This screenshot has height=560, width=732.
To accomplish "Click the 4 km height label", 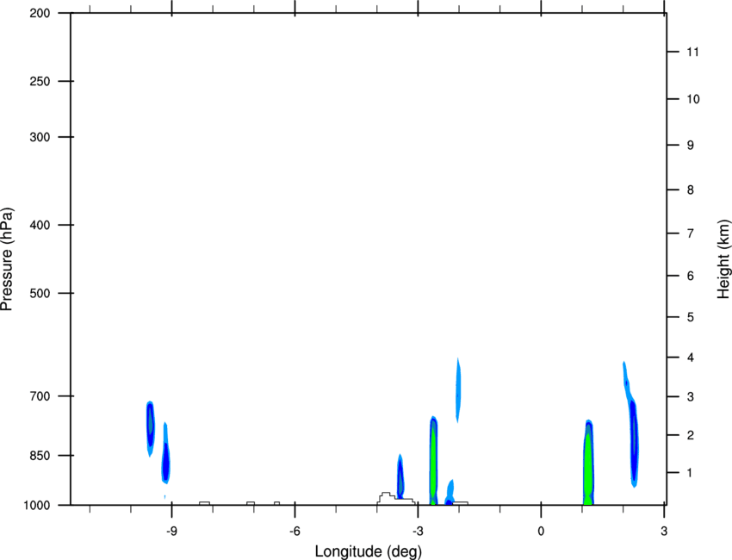I will tap(691, 358).
